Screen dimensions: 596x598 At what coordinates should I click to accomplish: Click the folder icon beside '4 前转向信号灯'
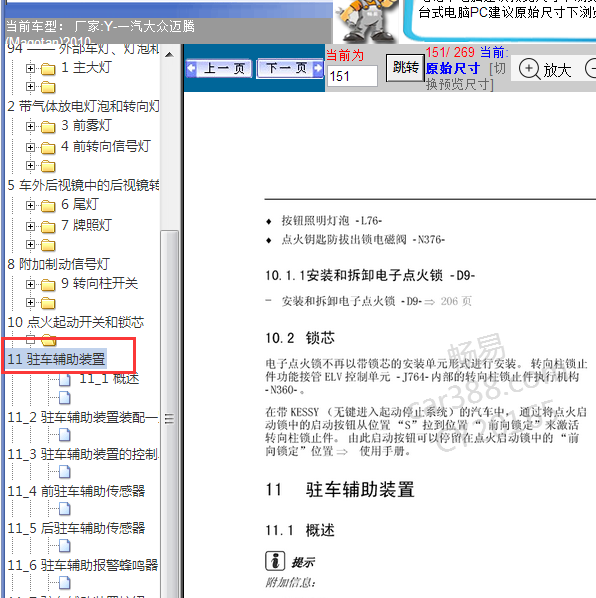click(48, 148)
